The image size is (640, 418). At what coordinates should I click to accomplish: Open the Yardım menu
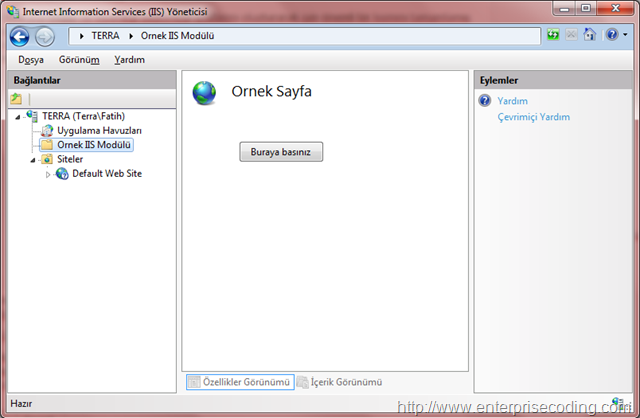129,60
